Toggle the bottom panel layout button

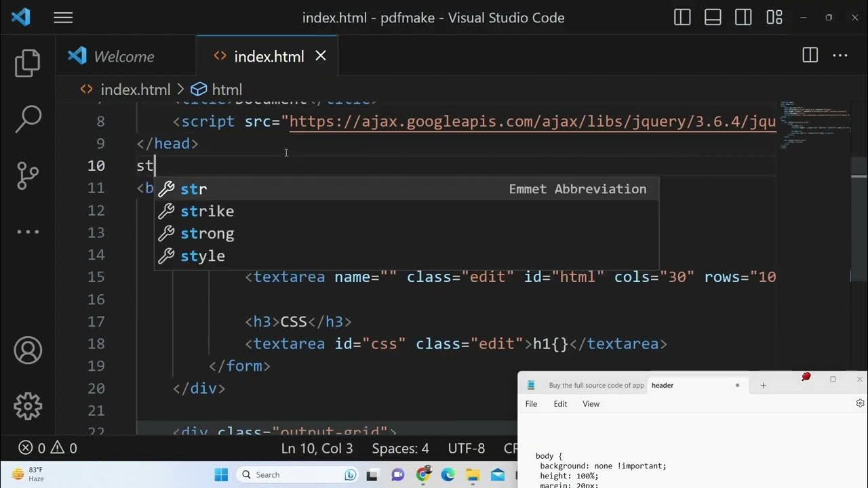point(713,18)
